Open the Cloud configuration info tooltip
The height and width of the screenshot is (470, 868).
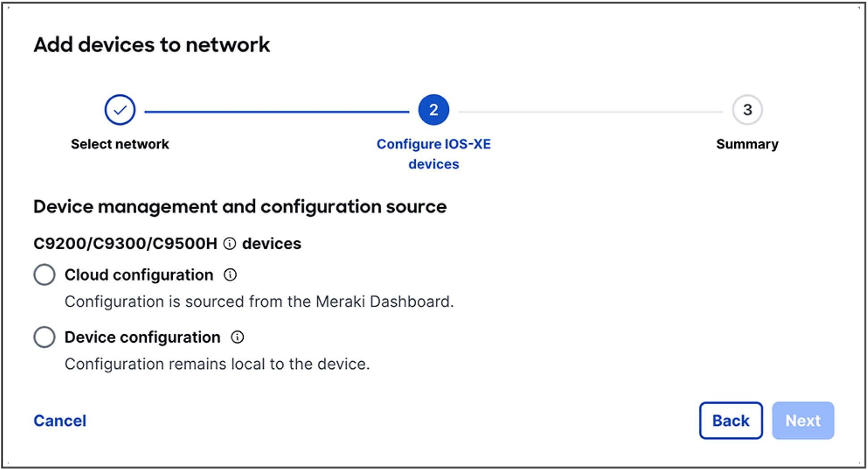231,275
